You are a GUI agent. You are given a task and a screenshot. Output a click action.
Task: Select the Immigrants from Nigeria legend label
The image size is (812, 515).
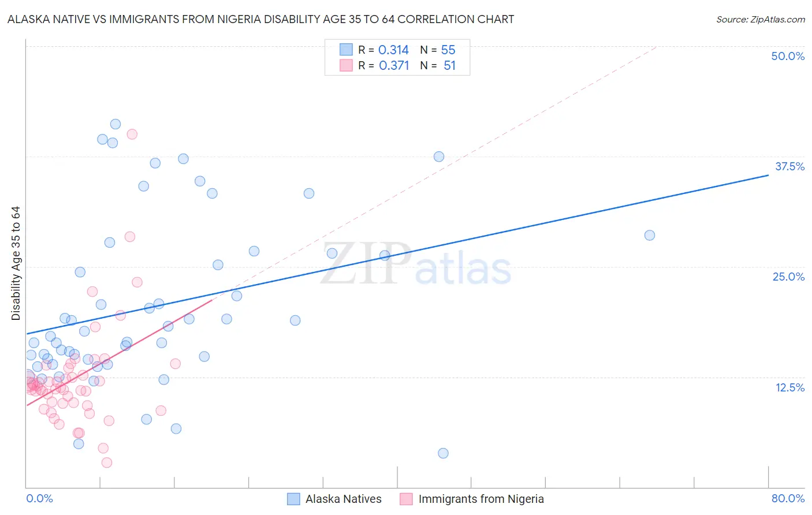click(481, 499)
